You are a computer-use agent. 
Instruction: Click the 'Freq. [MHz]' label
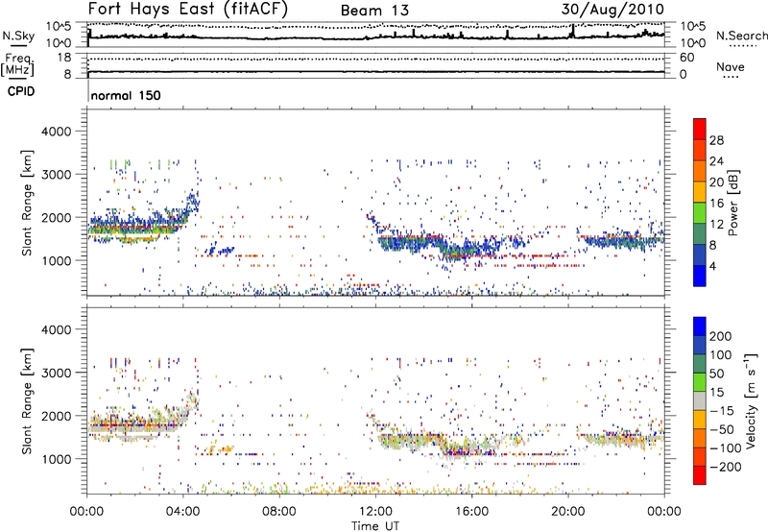point(18,64)
